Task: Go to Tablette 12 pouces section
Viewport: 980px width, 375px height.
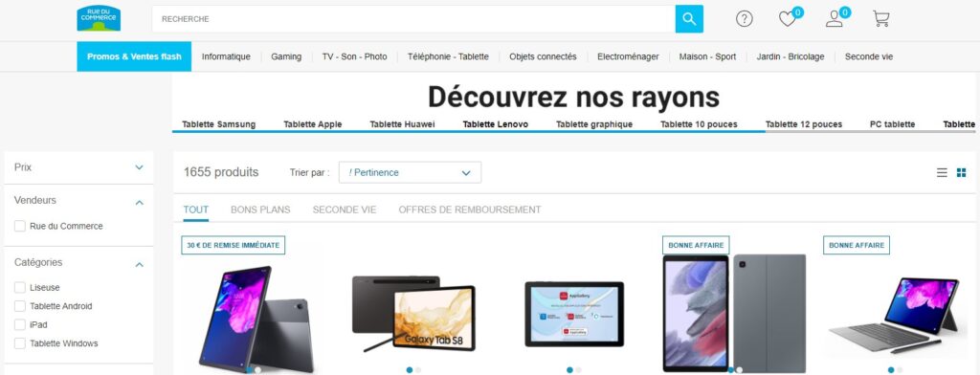Action: (804, 124)
